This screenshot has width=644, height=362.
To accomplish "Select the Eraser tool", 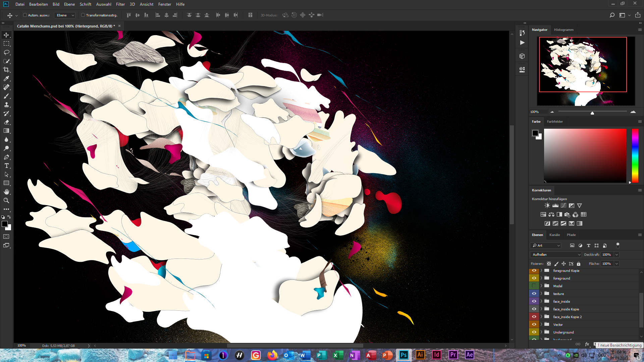I will pos(6,122).
